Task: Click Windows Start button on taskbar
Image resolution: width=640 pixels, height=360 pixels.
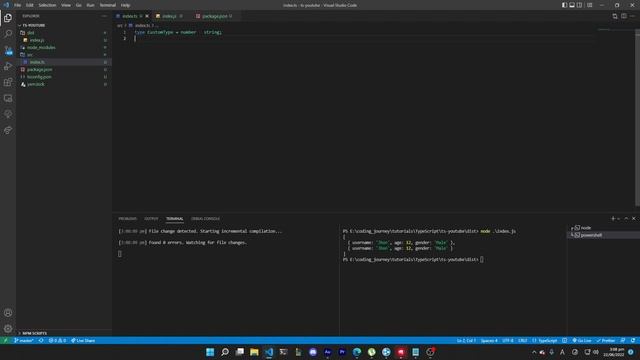Action: pyautogui.click(x=210, y=352)
